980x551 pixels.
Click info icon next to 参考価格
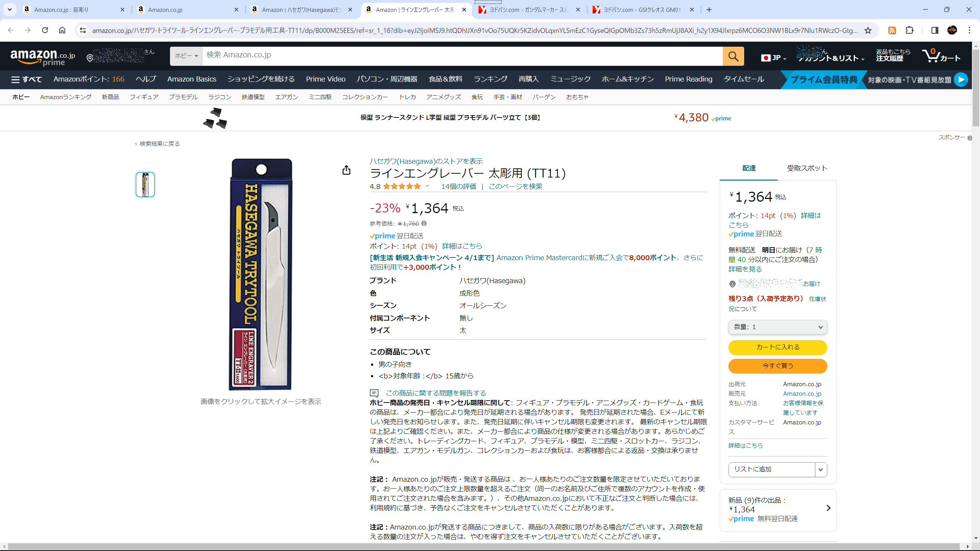424,223
